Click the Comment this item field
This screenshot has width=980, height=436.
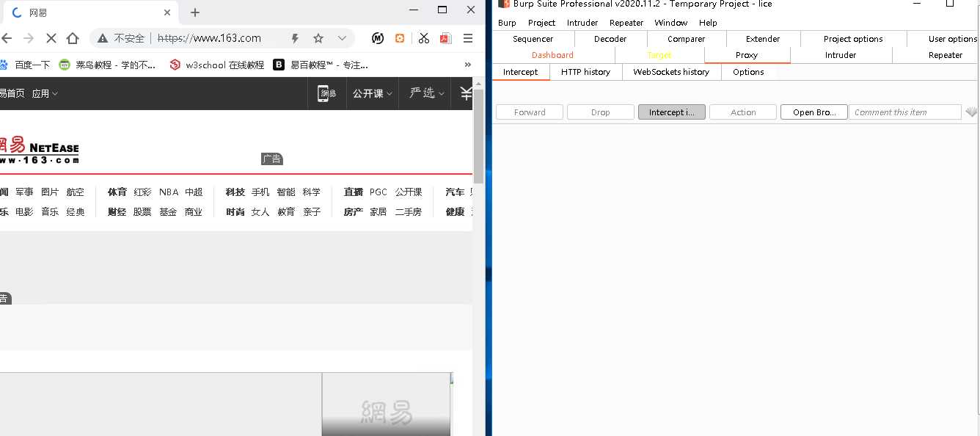point(905,112)
